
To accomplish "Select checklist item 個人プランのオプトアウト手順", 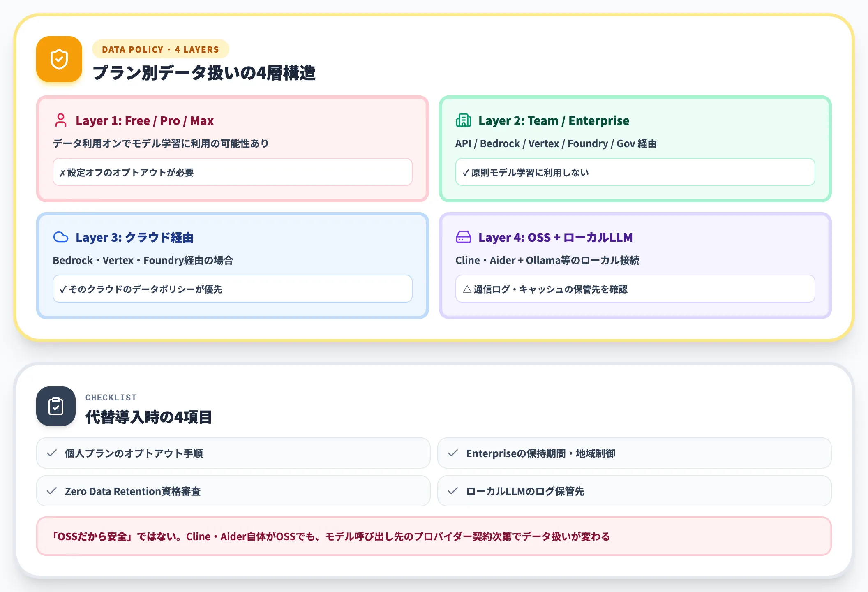I will [x=233, y=453].
